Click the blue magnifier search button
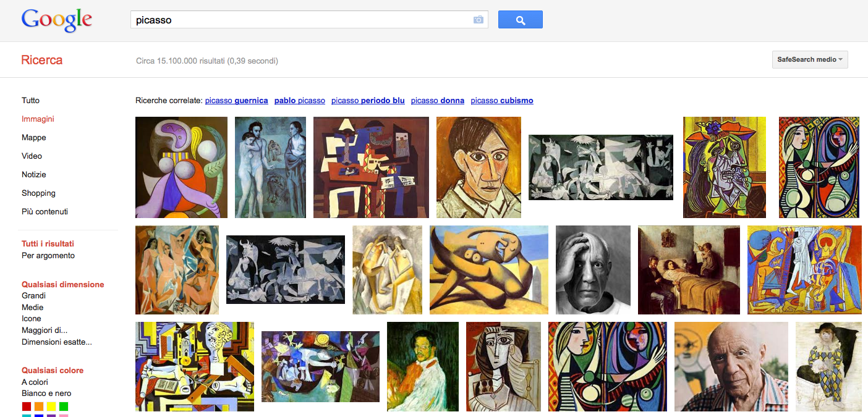 click(520, 20)
